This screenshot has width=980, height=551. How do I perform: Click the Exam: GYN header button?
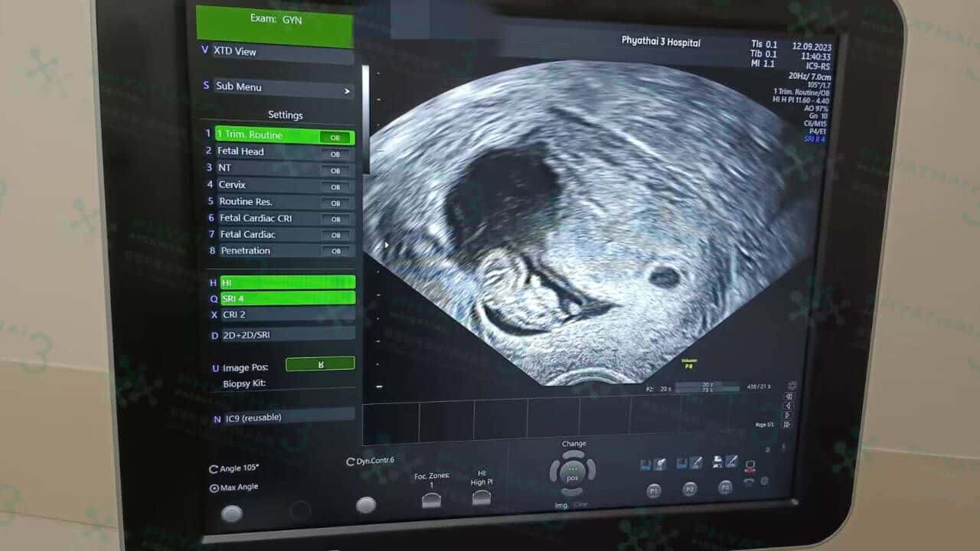click(x=276, y=23)
